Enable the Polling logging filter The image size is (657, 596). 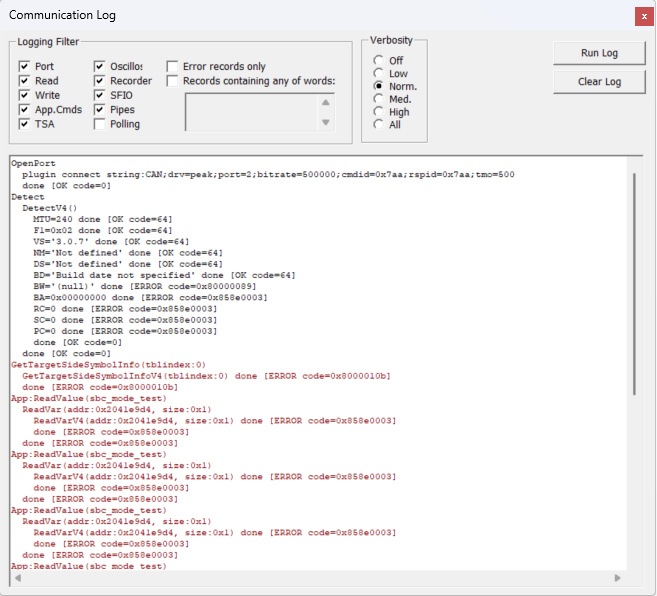(99, 124)
